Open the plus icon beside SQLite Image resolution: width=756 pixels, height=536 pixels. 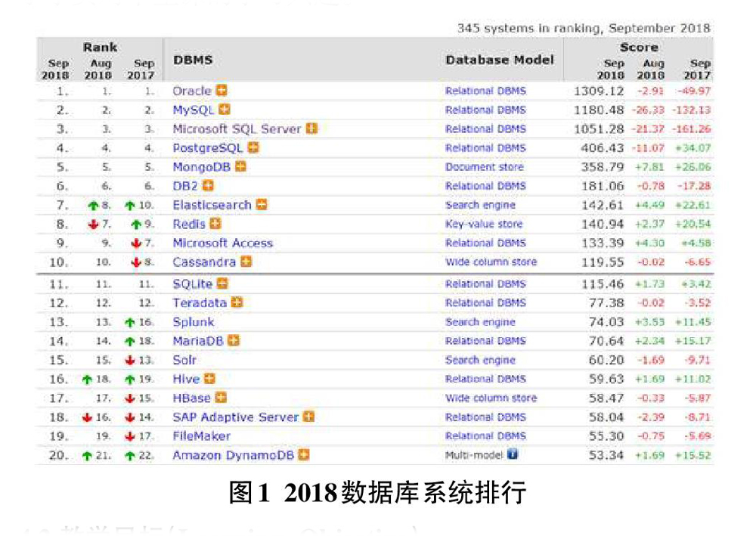pos(222,284)
